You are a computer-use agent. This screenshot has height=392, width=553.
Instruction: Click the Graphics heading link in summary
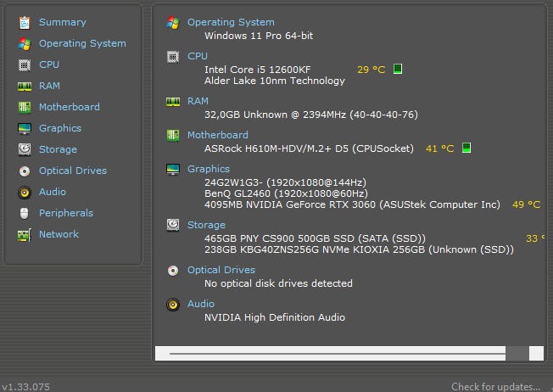209,169
